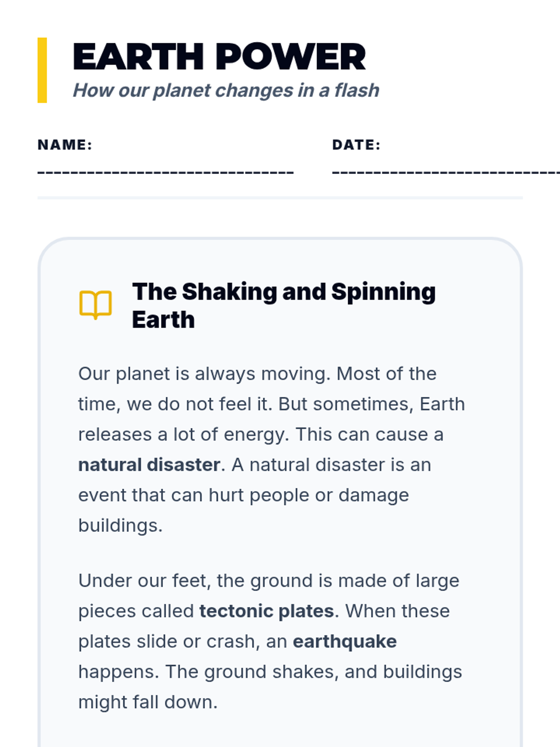Select the "The Shaking and Spinning" heading line
Screen dimensions: 560x747
point(284,292)
